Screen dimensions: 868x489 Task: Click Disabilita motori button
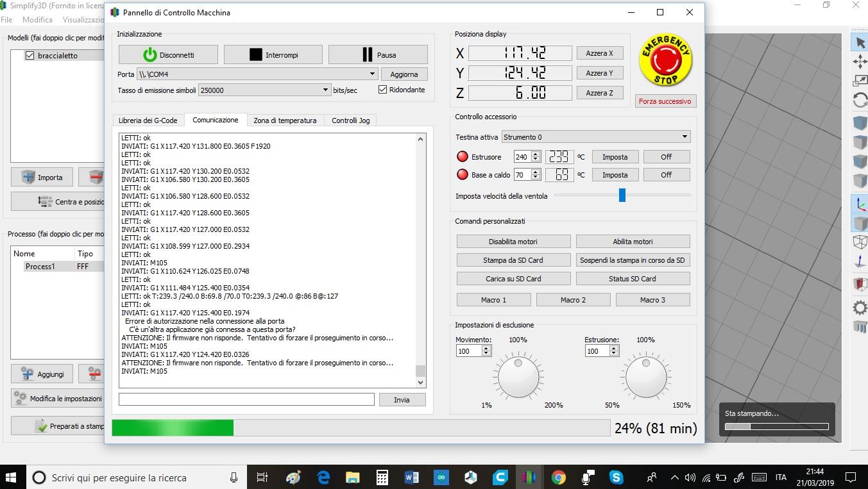(513, 242)
